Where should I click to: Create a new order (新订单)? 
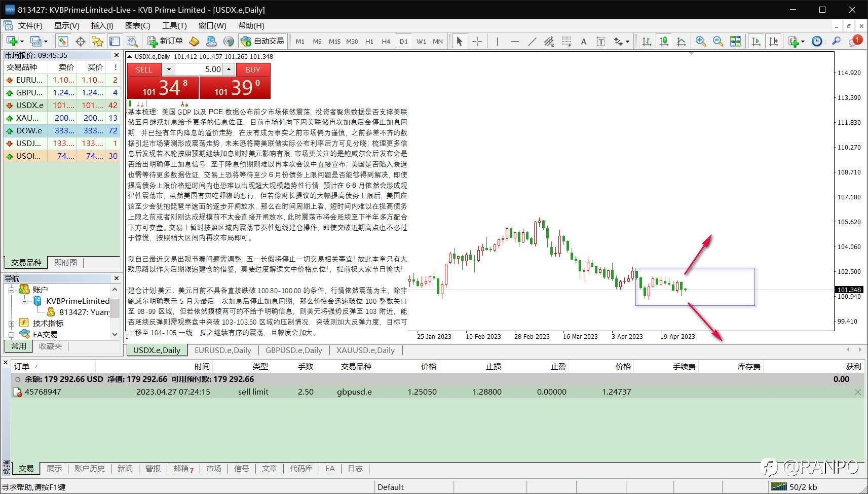[165, 41]
